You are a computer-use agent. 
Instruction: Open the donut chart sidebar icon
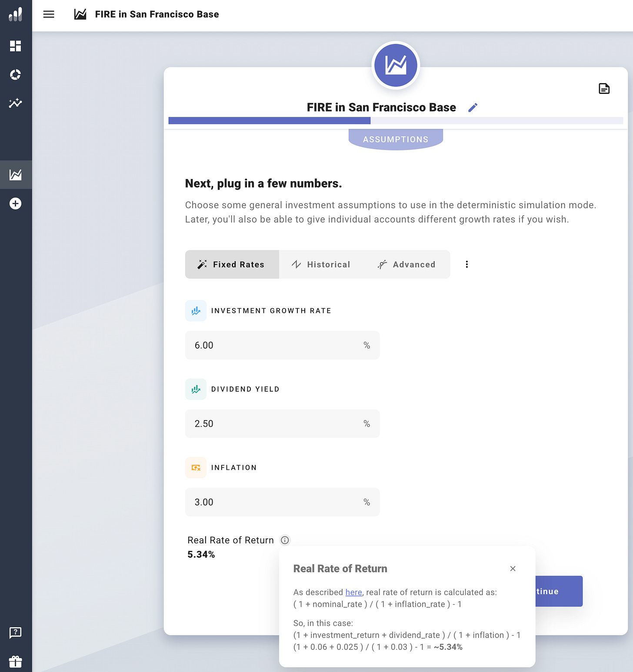pyautogui.click(x=16, y=75)
